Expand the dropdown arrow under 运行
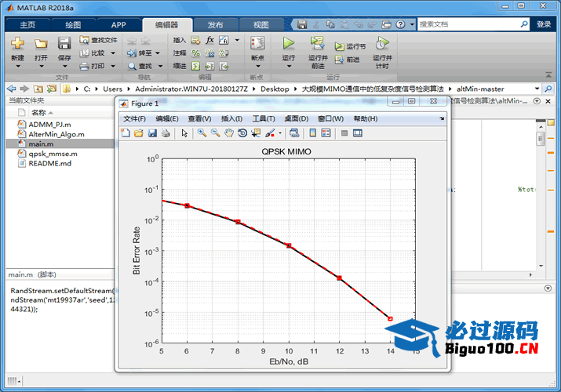 pyautogui.click(x=289, y=66)
